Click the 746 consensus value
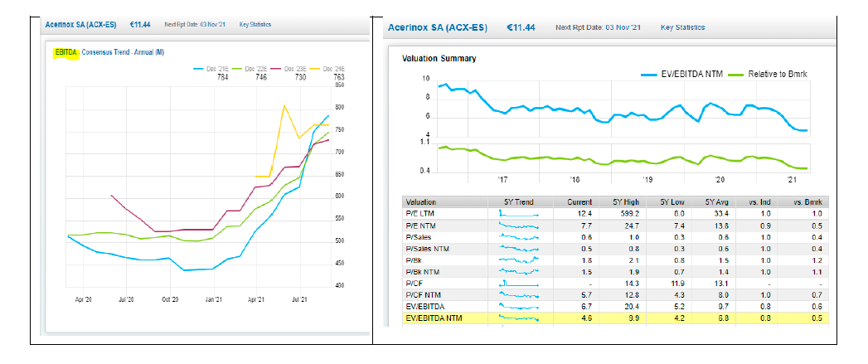The height and width of the screenshot is (364, 868). [261, 78]
